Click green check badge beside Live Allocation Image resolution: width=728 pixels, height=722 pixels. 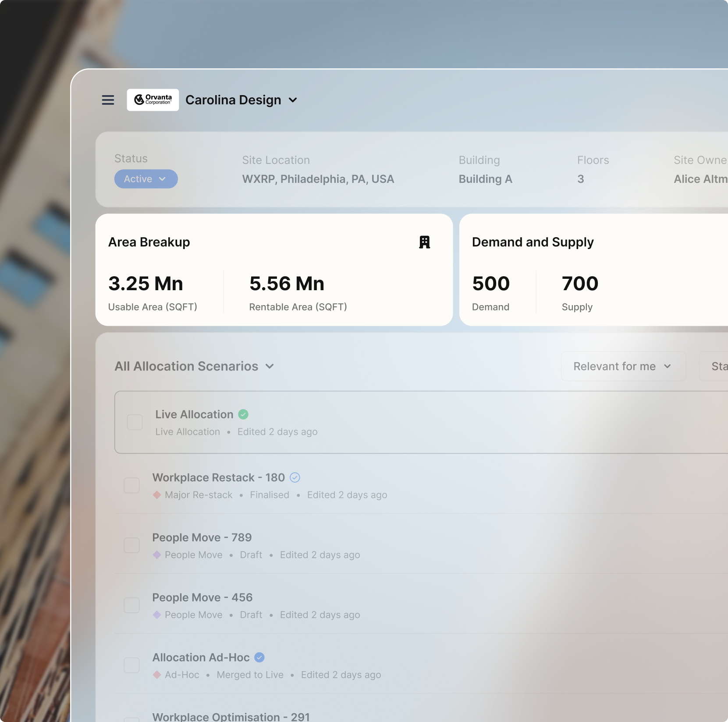point(243,414)
